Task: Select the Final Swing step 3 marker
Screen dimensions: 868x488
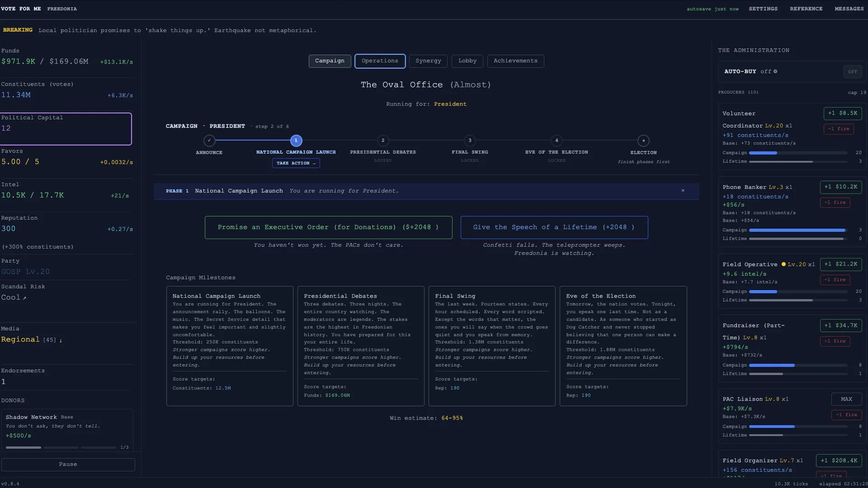Action: 470,141
